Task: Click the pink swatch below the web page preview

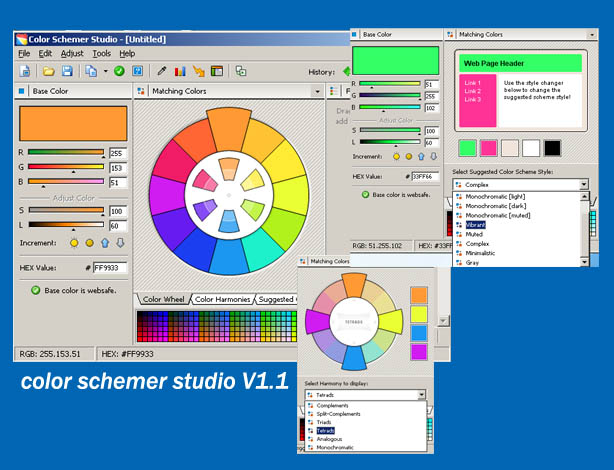Action: click(489, 148)
